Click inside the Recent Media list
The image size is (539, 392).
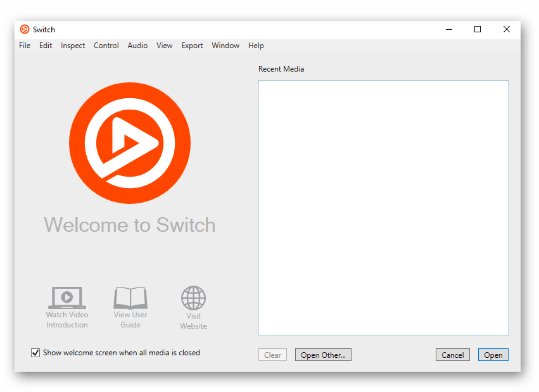coord(383,207)
